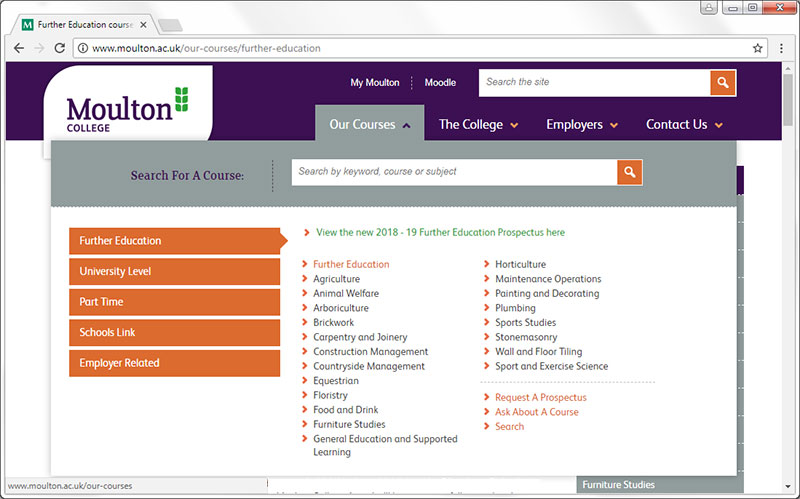Click the scrollbar down arrow
The width and height of the screenshot is (800, 499).
[788, 487]
